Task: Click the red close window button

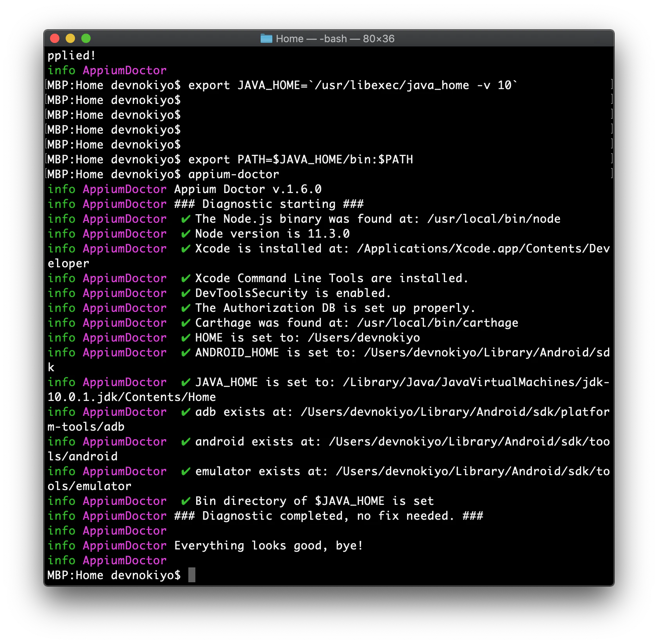Action: tap(55, 38)
